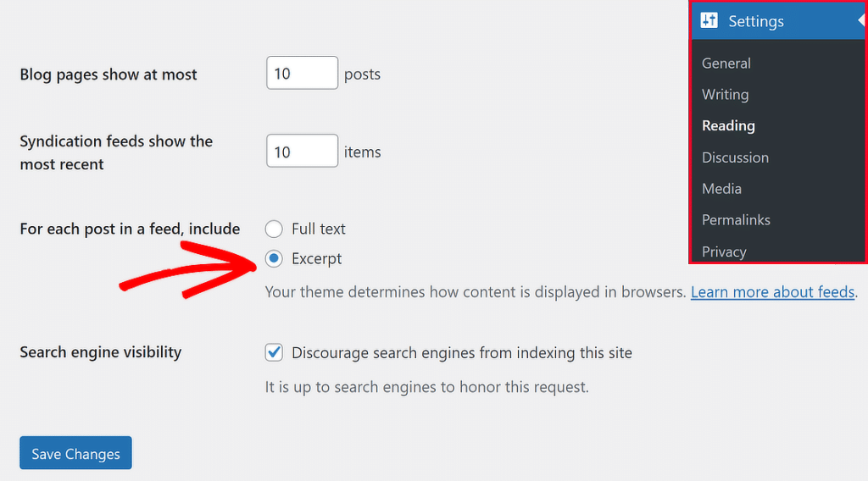
Task: Go to Discussion settings page
Action: pyautogui.click(x=735, y=157)
